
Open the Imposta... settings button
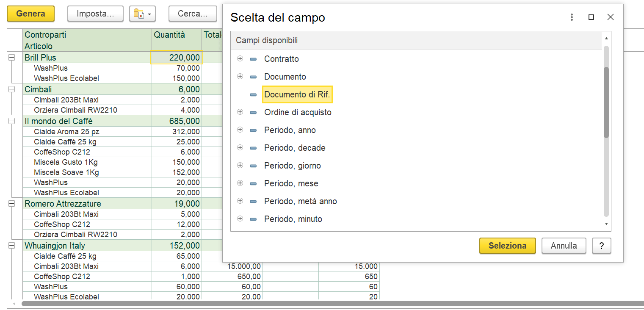(x=95, y=14)
